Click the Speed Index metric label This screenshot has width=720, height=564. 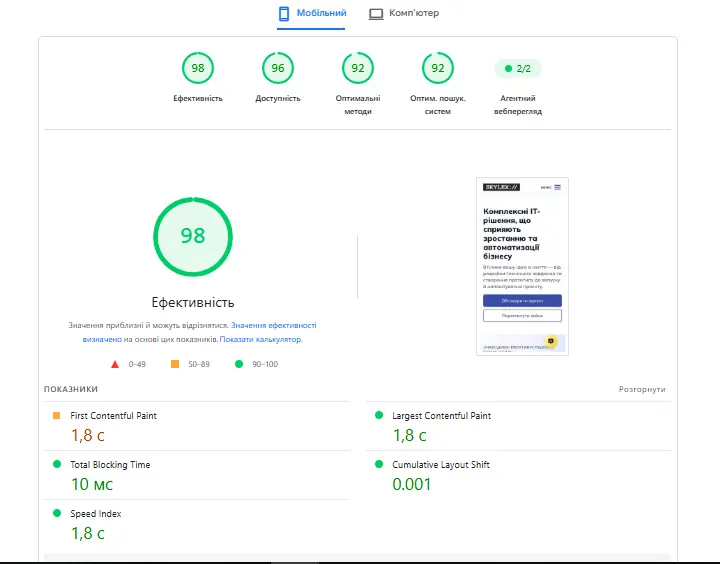[96, 514]
